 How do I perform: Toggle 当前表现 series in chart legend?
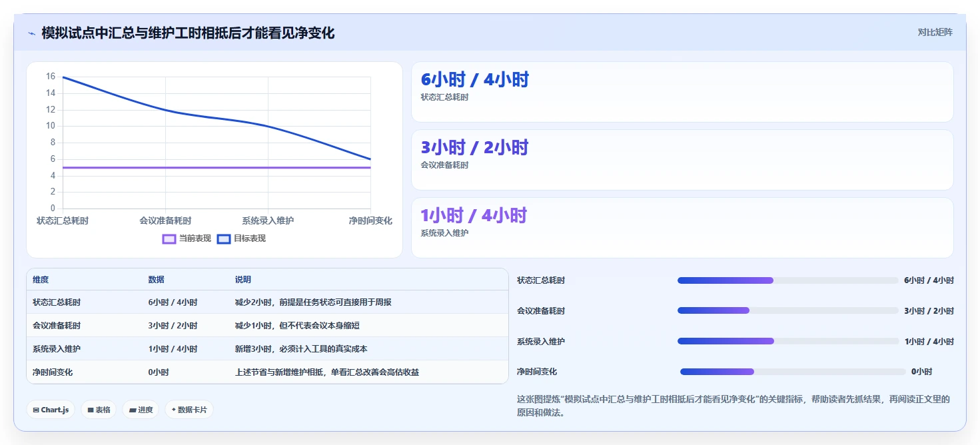coord(187,238)
